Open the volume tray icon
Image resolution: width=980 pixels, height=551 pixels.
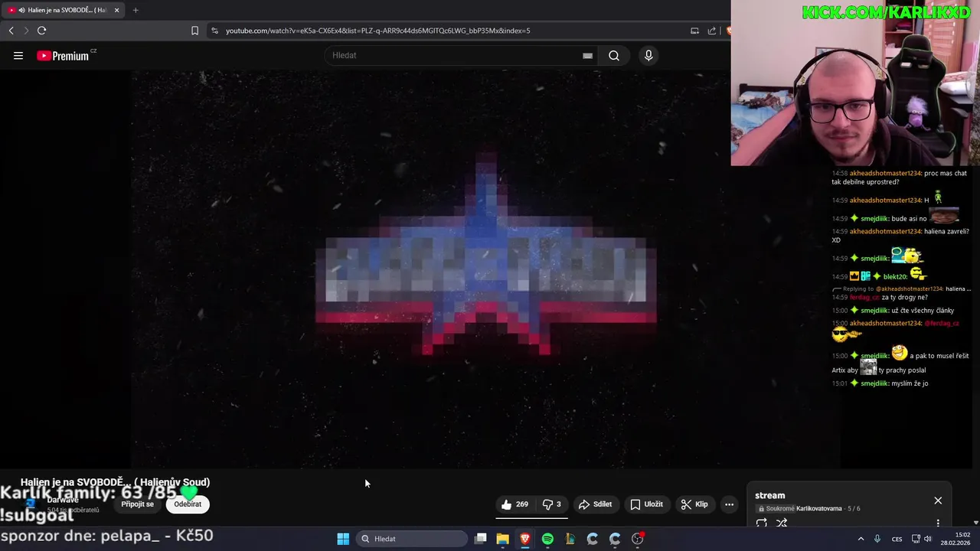click(x=928, y=539)
